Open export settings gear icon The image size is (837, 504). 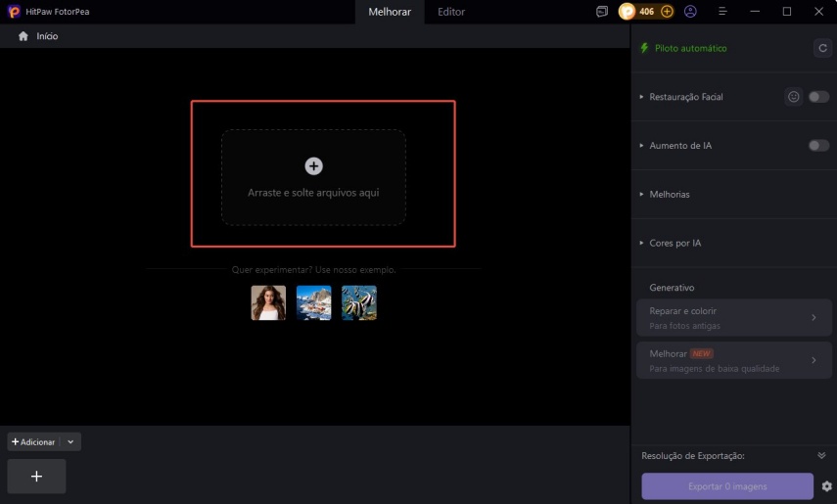827,486
